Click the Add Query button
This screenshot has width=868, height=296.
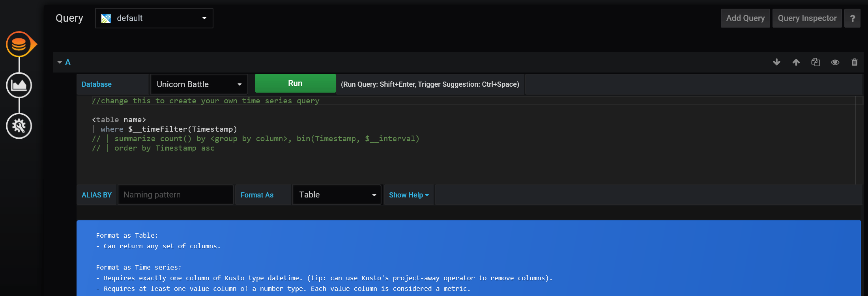tap(745, 18)
